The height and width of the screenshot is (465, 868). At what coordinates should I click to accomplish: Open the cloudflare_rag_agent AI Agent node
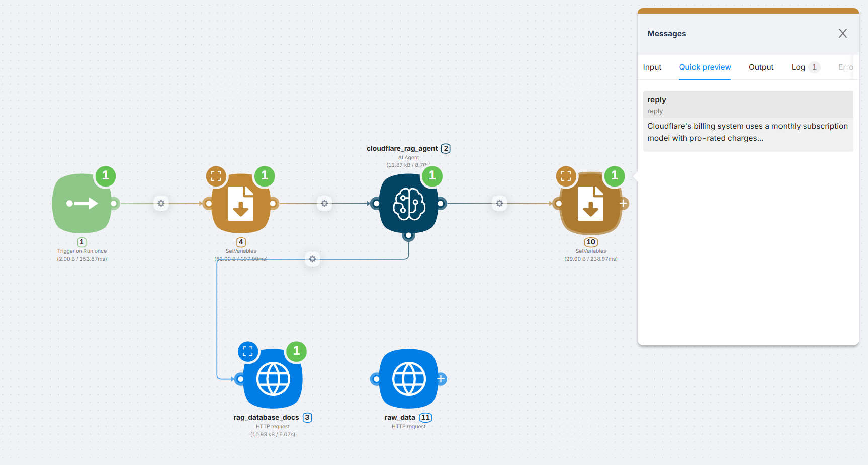point(408,204)
